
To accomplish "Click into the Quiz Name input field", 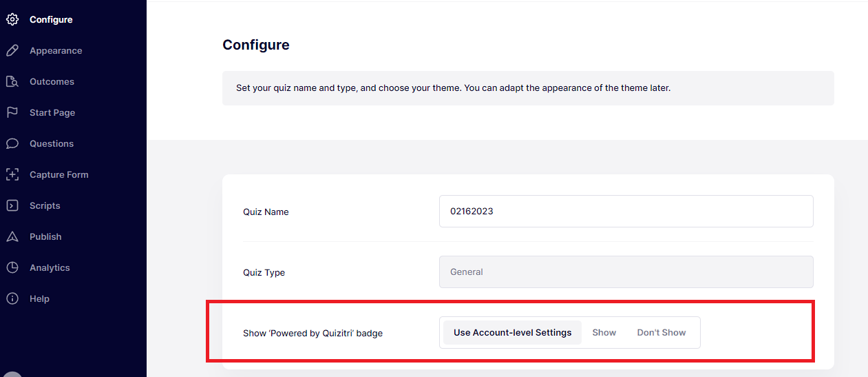I will coord(626,211).
